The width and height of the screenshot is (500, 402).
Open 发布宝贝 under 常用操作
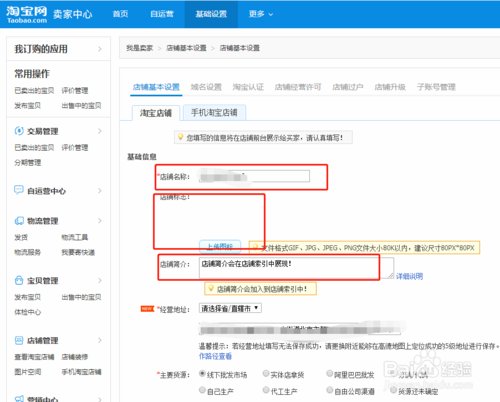point(27,105)
